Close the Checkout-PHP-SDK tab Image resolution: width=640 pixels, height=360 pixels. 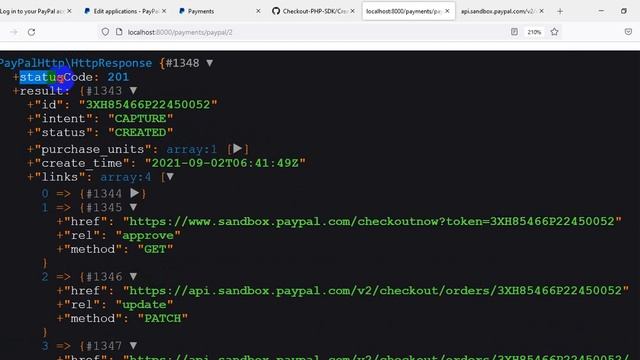coord(353,11)
